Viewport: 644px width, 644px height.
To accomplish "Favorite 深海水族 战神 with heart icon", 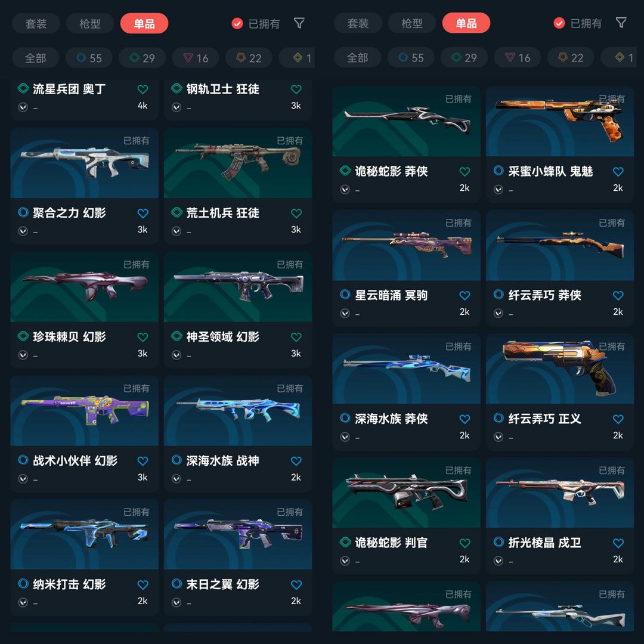I will click(x=296, y=461).
